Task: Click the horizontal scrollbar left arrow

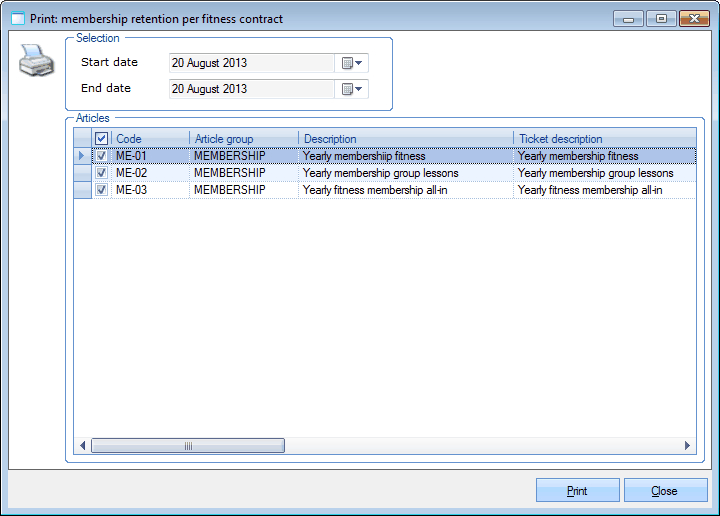Action: tap(83, 446)
